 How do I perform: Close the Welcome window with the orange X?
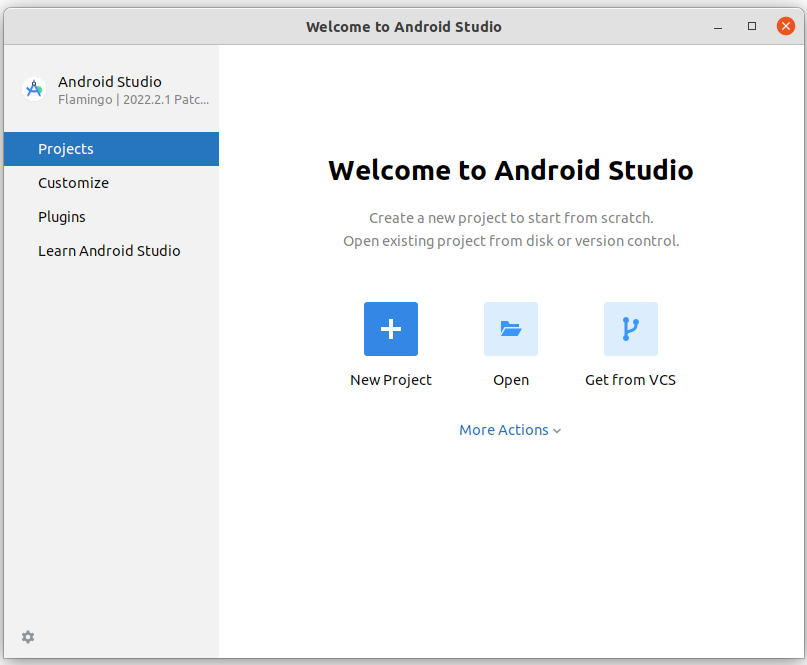(x=786, y=27)
